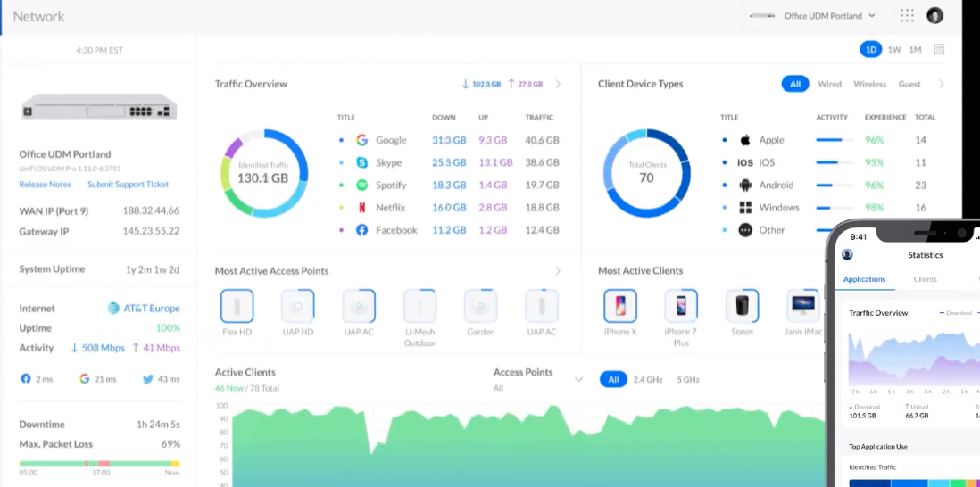Viewport: 980px width, 487px height.
Task: Click the Twitter latency icon showing 43 ms
Action: pyautogui.click(x=148, y=378)
